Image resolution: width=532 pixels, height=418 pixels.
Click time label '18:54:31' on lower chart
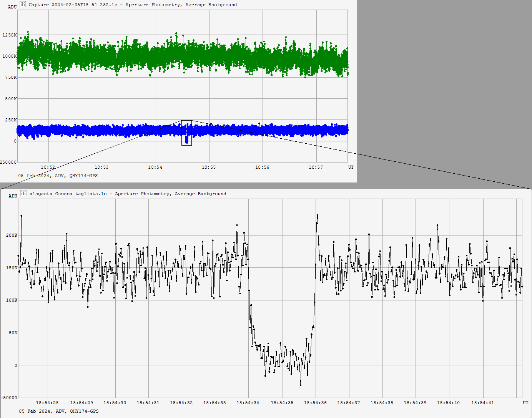(x=148, y=403)
